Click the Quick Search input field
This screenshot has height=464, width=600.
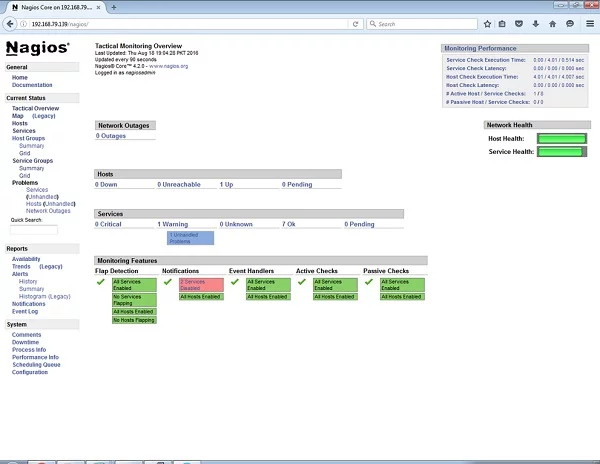pos(34,230)
